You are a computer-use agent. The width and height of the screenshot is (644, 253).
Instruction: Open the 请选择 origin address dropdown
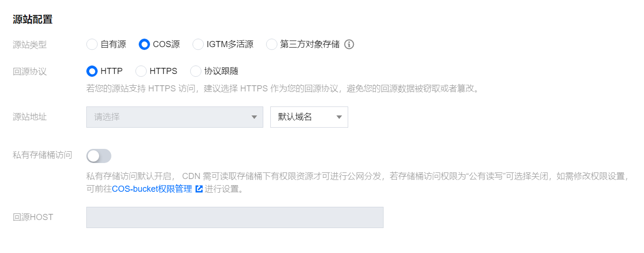[175, 117]
